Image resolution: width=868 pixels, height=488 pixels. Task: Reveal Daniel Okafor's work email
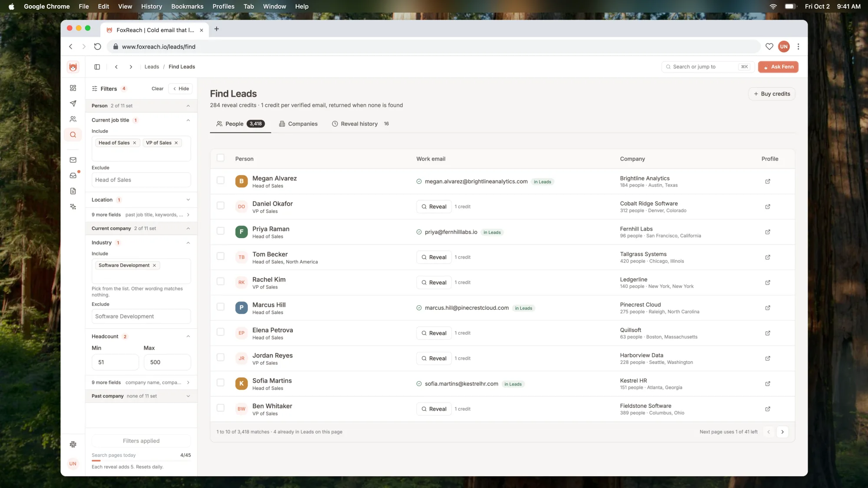[434, 207]
